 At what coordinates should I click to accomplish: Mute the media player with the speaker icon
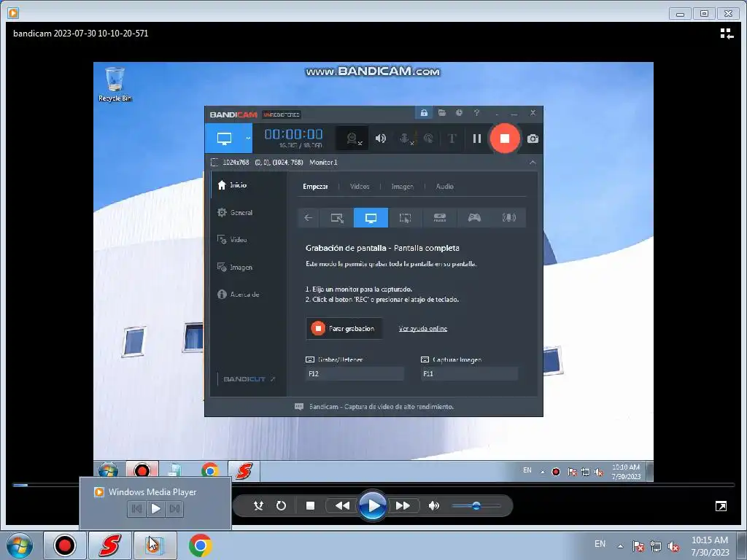(x=433, y=506)
